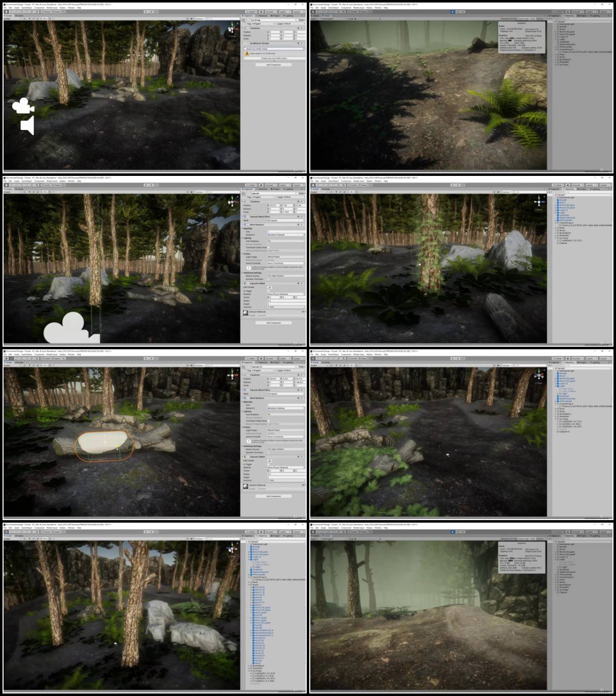Open Cast Shadows dropdown in Capsule inspector window
This screenshot has height=696, width=616.
click(286, 241)
